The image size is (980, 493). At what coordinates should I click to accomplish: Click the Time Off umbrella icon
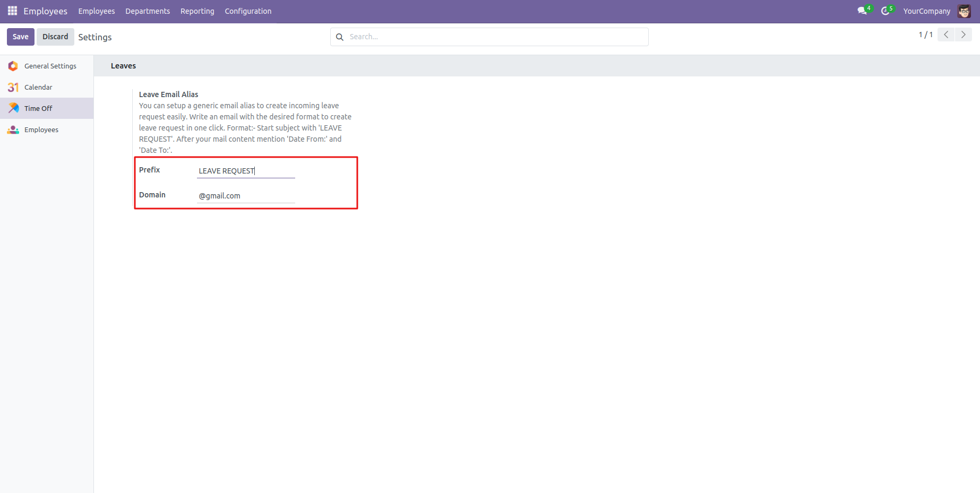pyautogui.click(x=13, y=108)
